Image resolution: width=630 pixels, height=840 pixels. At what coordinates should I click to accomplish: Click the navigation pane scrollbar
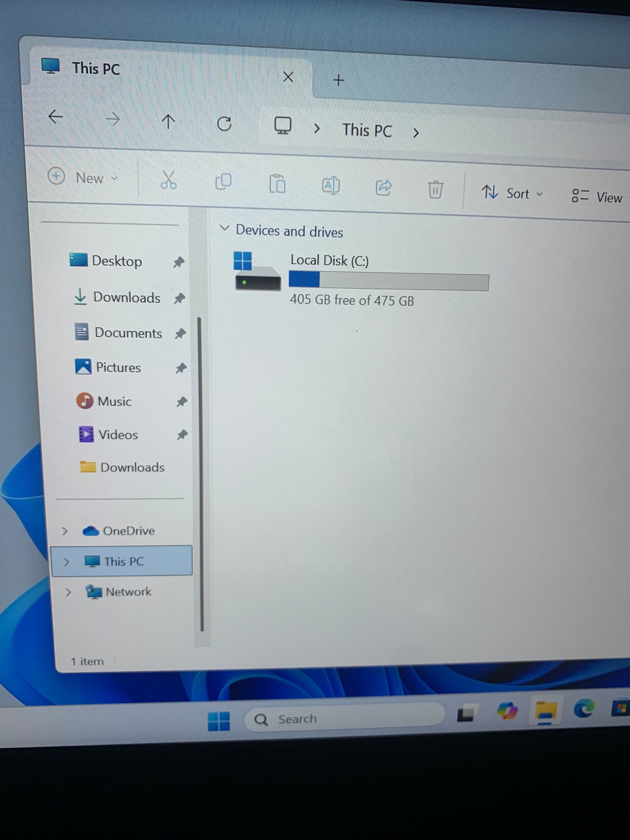coord(200,475)
